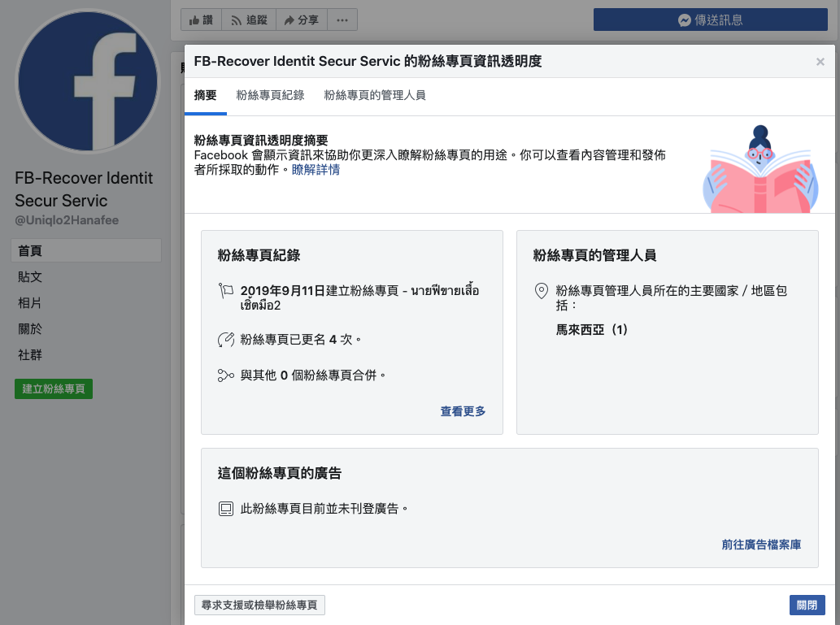Select the 摘要 tab
This screenshot has width=840, height=625.
(205, 95)
